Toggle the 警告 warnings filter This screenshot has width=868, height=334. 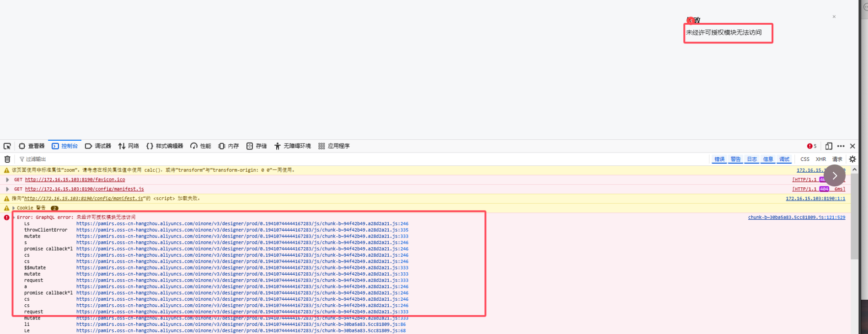(x=735, y=159)
